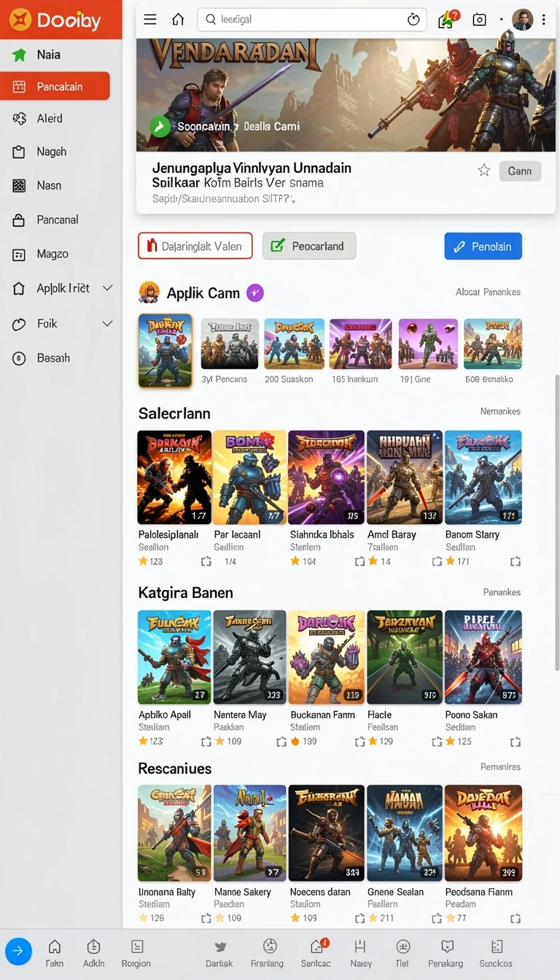Open the 200 Suaskon thumbnail
Viewport: 560px width, 980px height.
[x=294, y=343]
